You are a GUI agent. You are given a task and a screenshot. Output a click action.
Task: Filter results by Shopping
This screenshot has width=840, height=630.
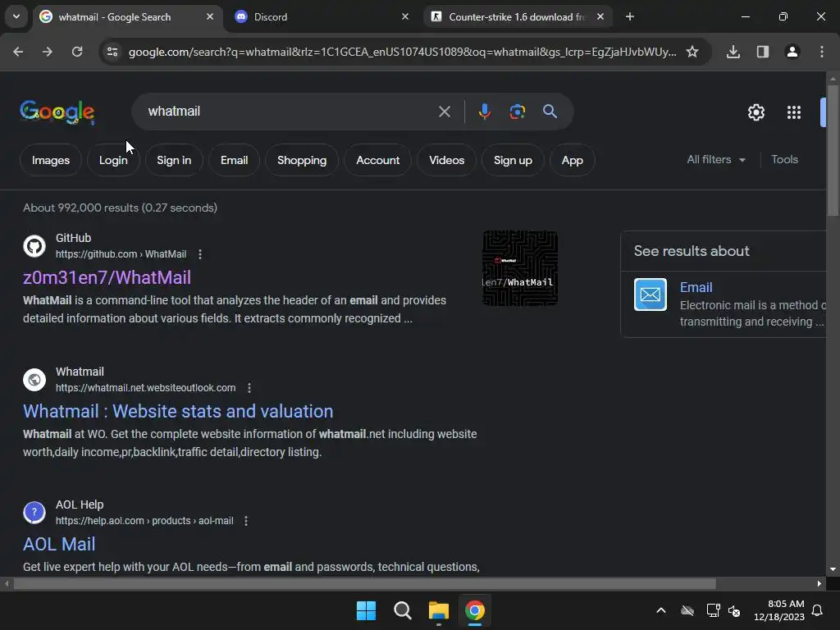tap(302, 160)
